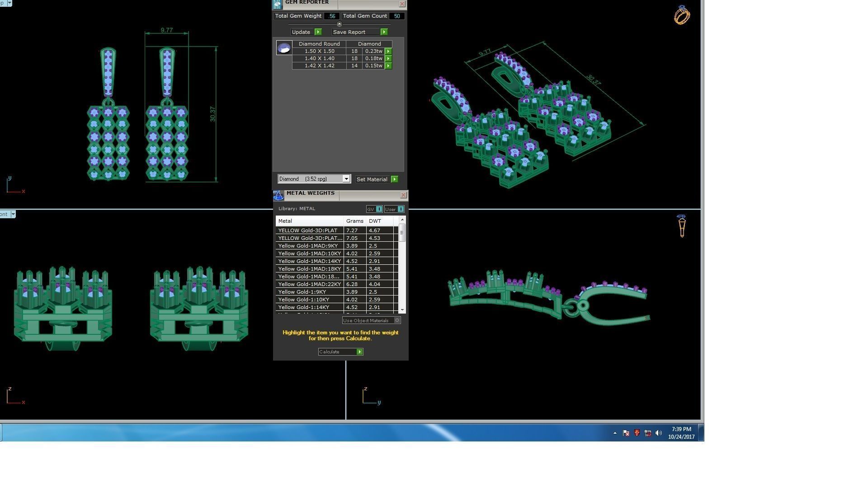Click green arrow for 1.42 X 1.42 row
Screen dimensions: 868x488
point(388,66)
